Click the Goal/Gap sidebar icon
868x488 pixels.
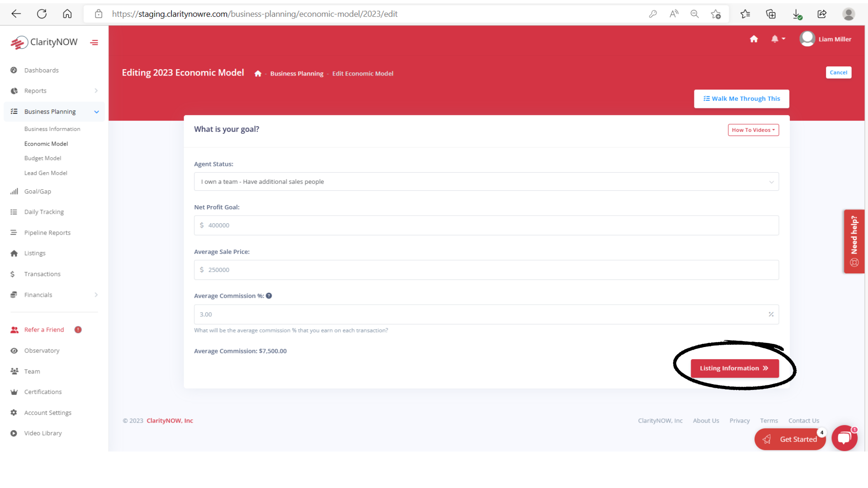[14, 191]
